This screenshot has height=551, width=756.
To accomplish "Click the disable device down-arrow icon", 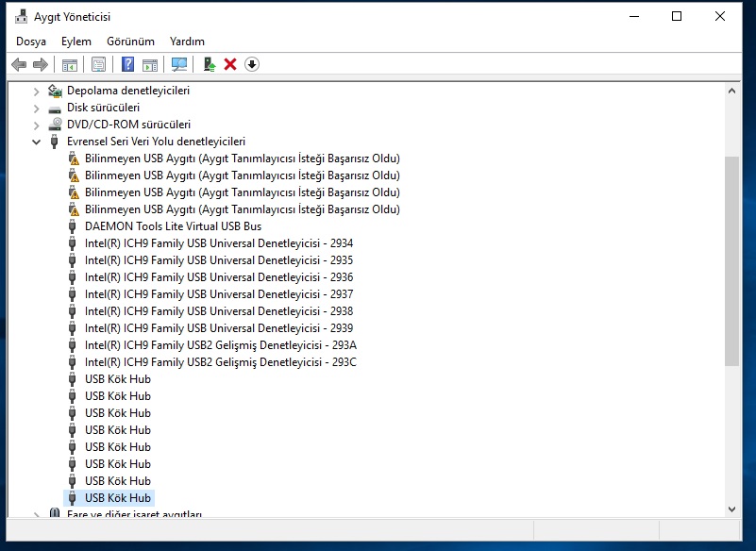I will click(x=251, y=64).
